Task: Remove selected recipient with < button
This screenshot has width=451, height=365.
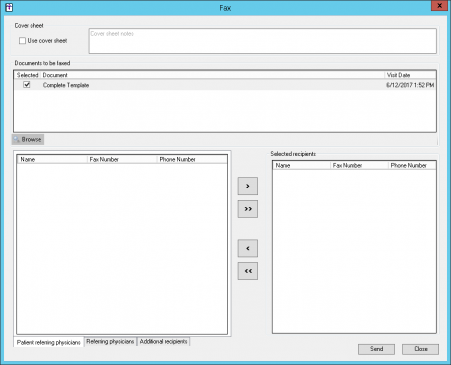Action: coord(248,248)
